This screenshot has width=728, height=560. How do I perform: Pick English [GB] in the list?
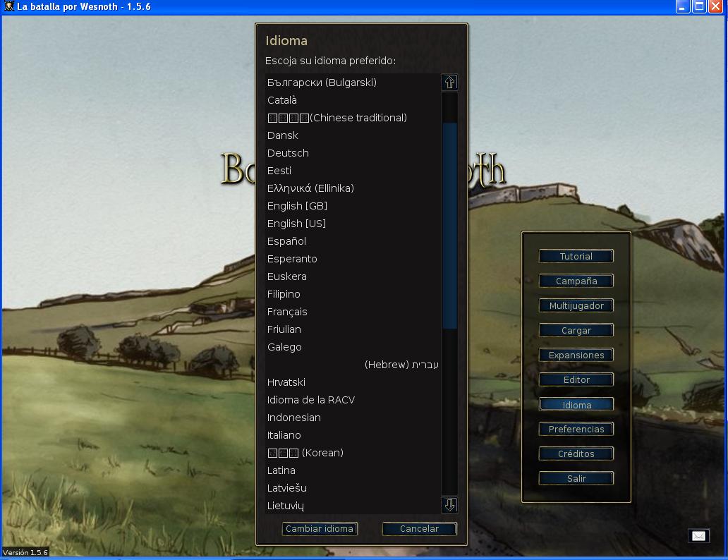(353, 206)
